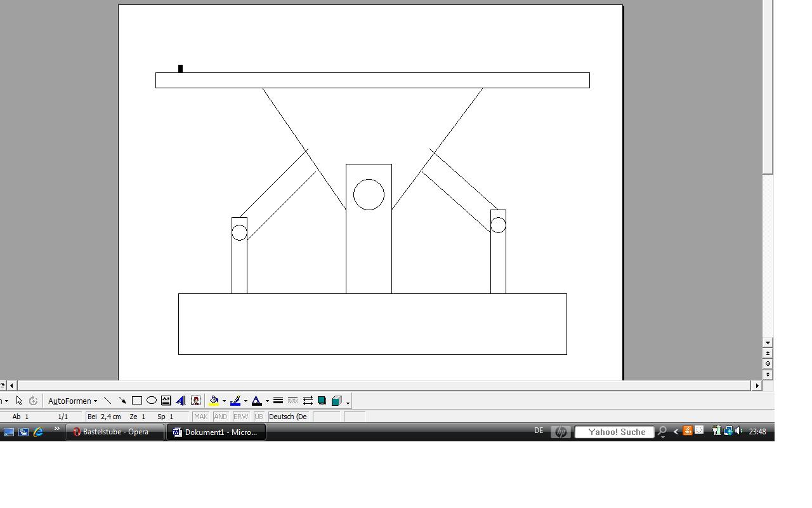Select the Line drawing tool
Screen dimensions: 812x508
pos(107,401)
